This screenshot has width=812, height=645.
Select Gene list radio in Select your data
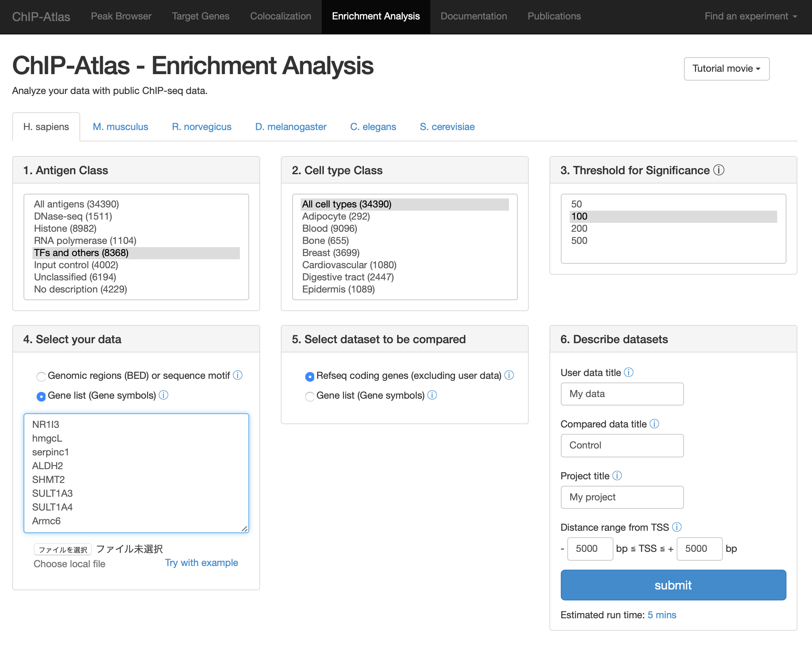41,396
